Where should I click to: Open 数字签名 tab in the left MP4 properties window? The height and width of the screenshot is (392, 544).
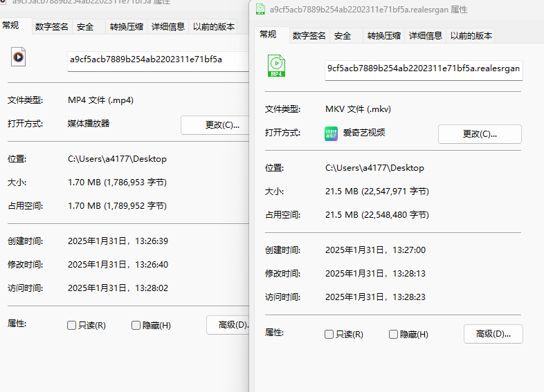click(x=52, y=27)
